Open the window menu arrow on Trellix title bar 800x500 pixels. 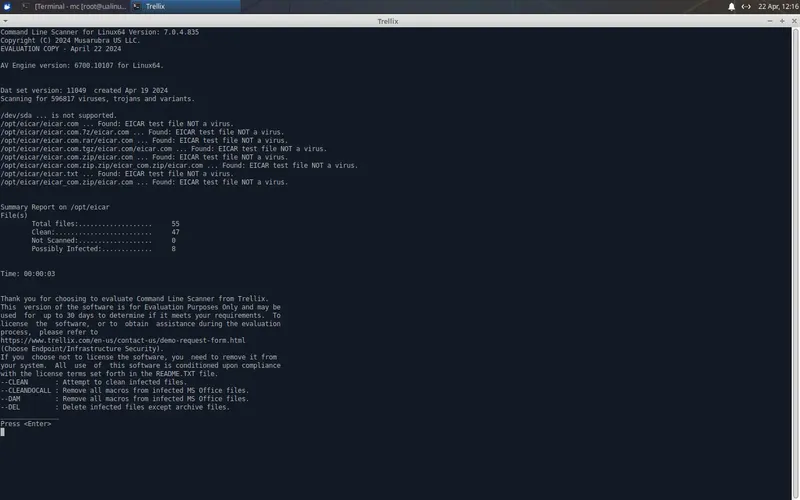[x=5, y=21]
